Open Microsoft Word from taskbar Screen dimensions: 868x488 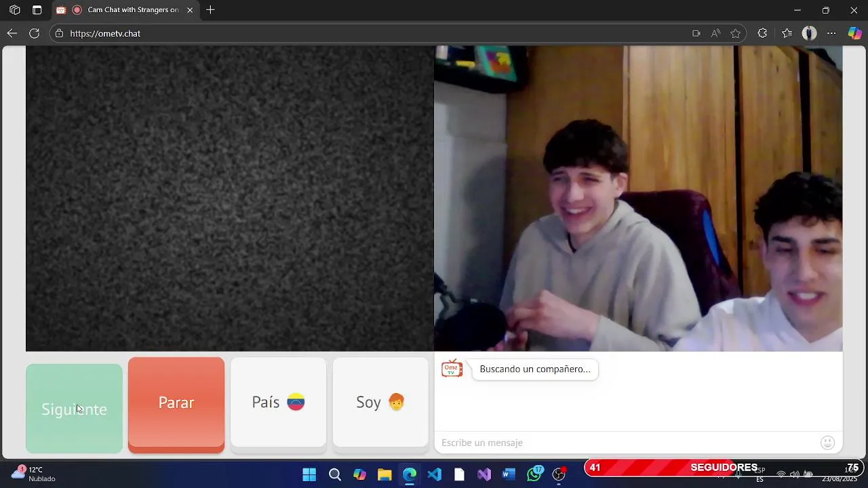509,474
